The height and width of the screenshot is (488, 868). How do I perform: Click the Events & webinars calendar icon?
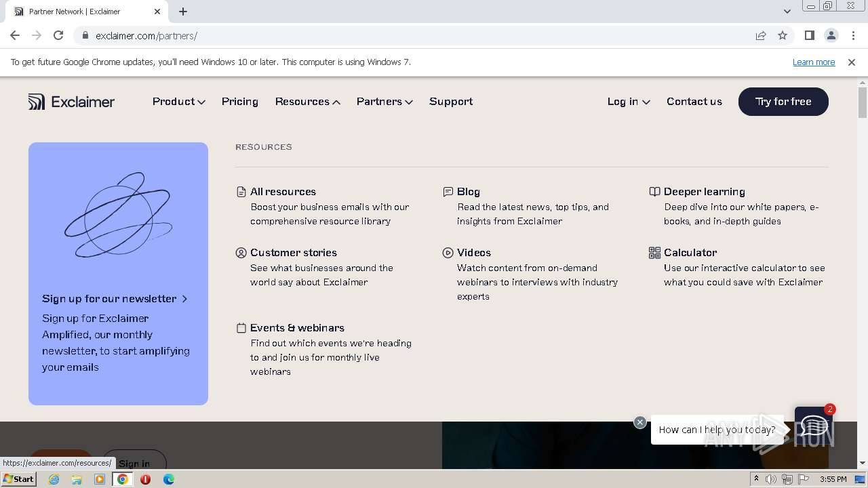[x=241, y=328]
